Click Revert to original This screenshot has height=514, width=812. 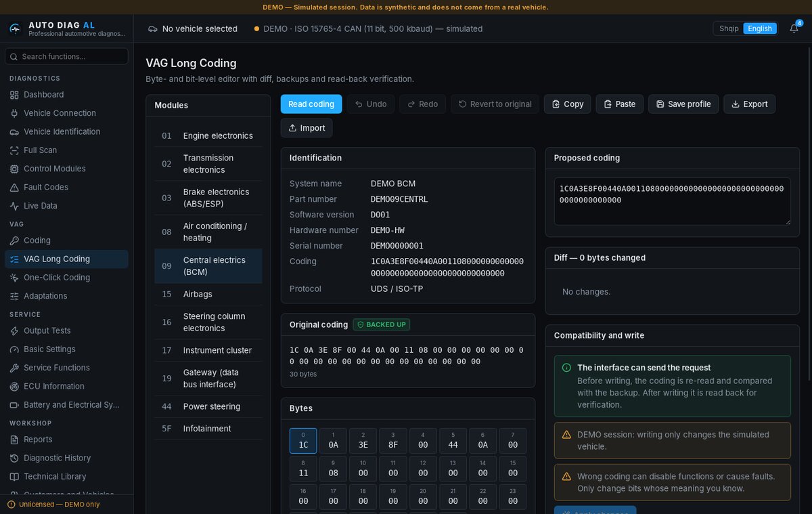(495, 104)
